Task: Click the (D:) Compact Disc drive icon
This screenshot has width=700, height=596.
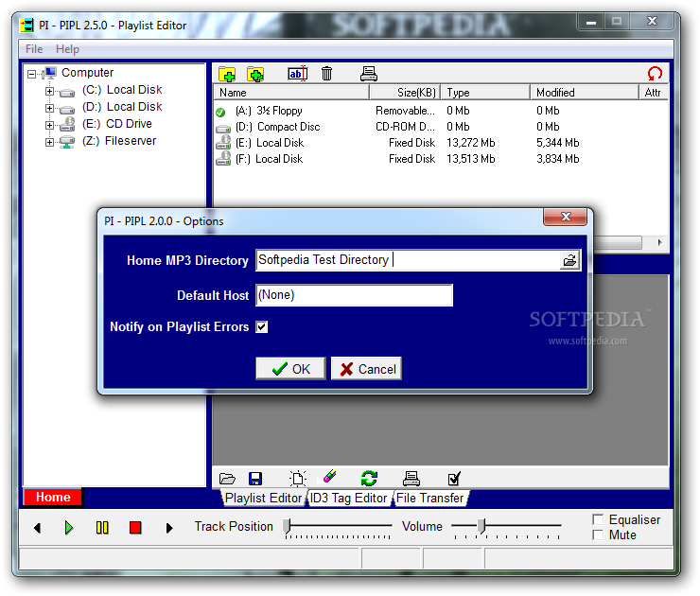Action: (x=222, y=129)
